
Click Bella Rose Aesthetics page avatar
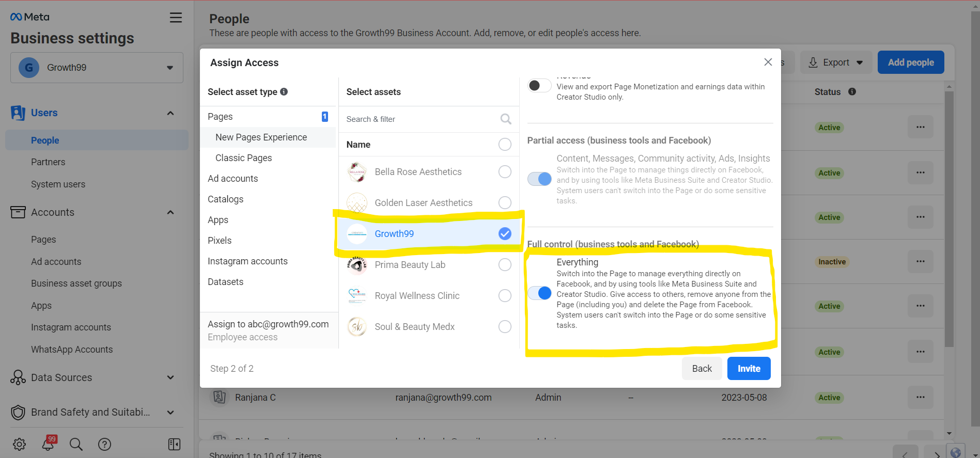point(357,172)
